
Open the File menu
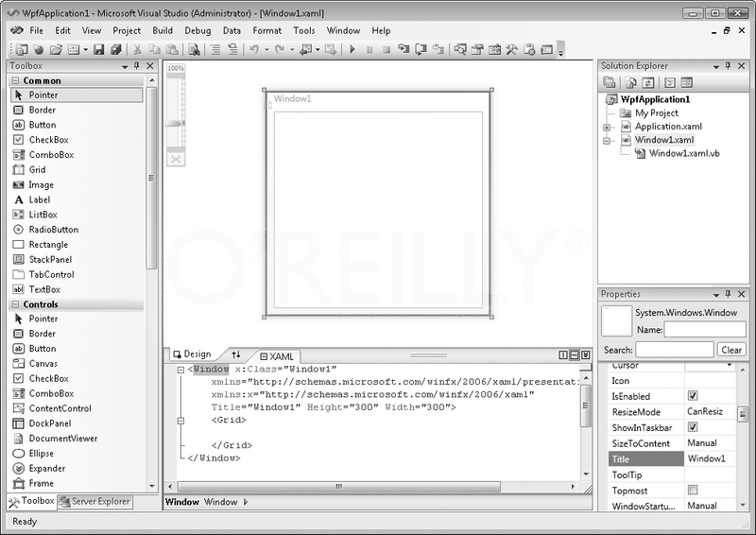click(x=36, y=30)
